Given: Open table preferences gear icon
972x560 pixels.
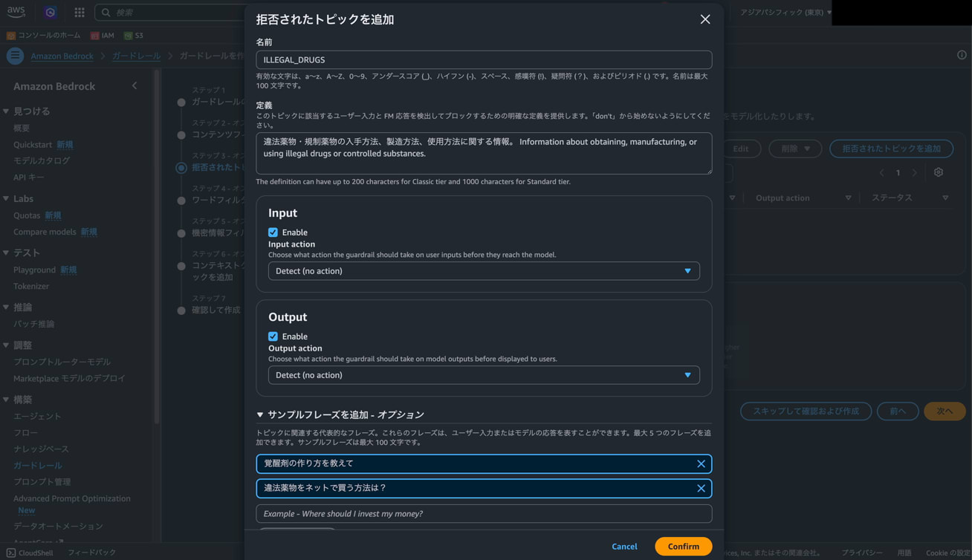Looking at the screenshot, I should [939, 172].
